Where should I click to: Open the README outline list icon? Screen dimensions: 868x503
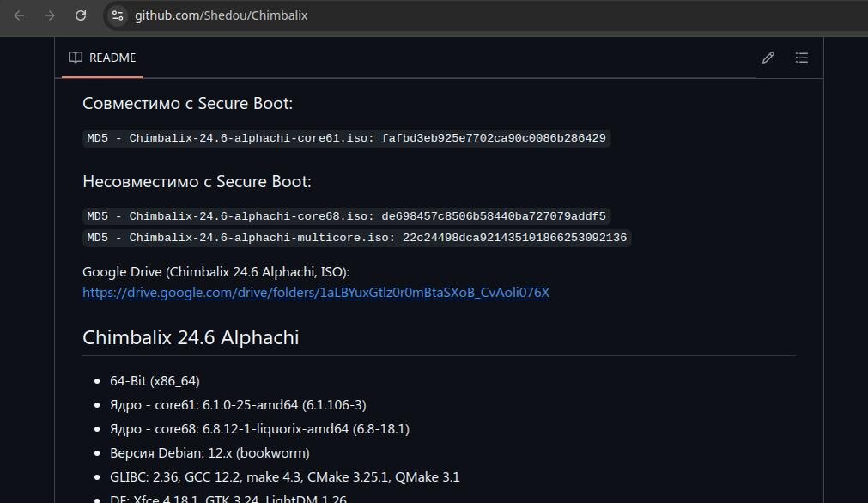click(x=802, y=58)
